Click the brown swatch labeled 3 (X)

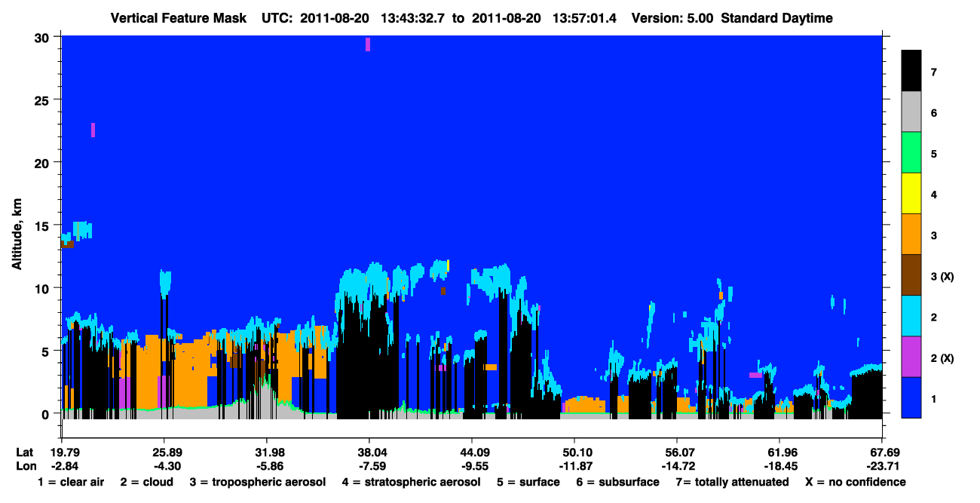point(911,275)
